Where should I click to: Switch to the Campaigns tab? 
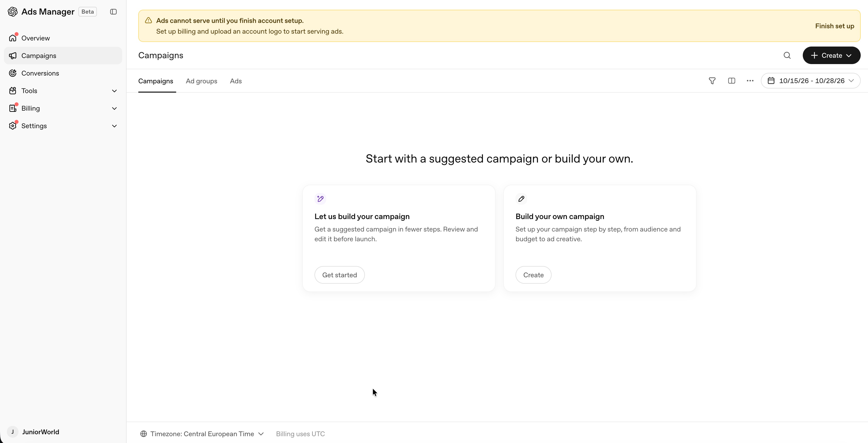156,81
